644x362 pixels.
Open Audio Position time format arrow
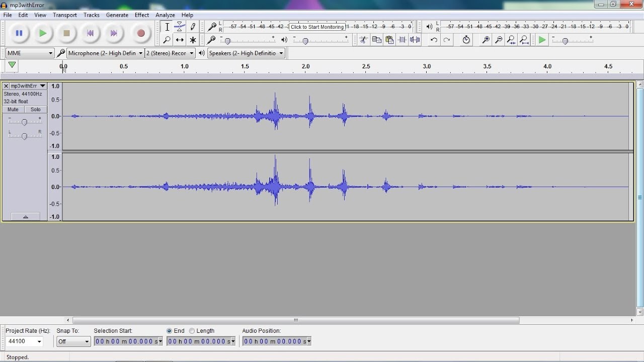tap(309, 341)
